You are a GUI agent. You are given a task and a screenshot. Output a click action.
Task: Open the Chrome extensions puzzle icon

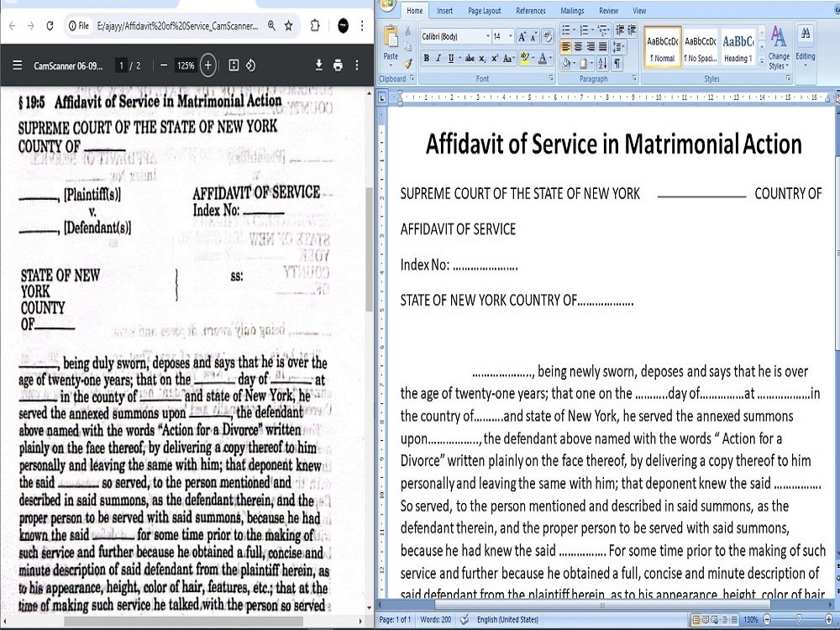(315, 26)
